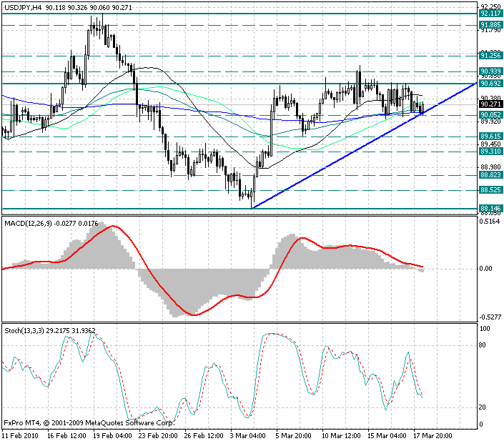Screen dimensions: 504x441
Task: Click the 89.615 price level label
Action: tap(490, 137)
